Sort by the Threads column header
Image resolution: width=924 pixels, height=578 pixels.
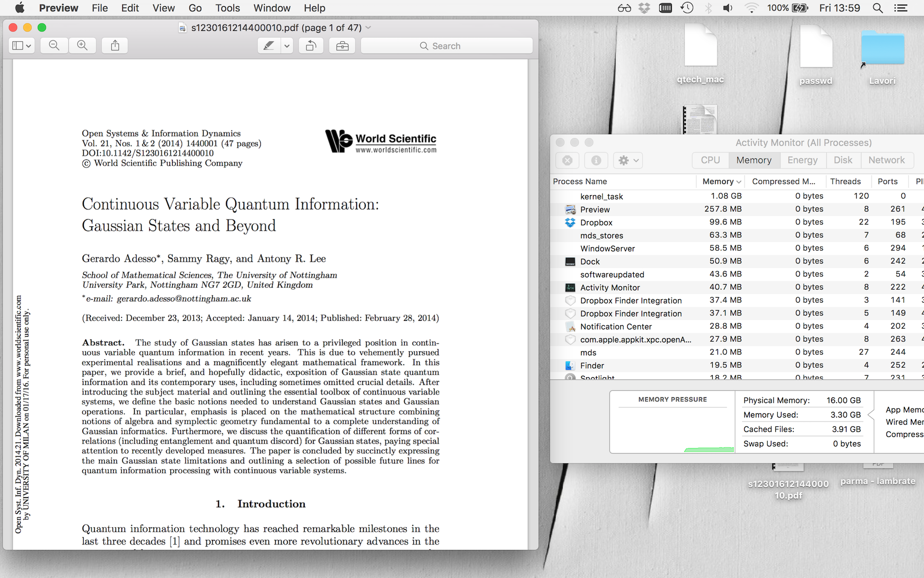click(x=845, y=182)
